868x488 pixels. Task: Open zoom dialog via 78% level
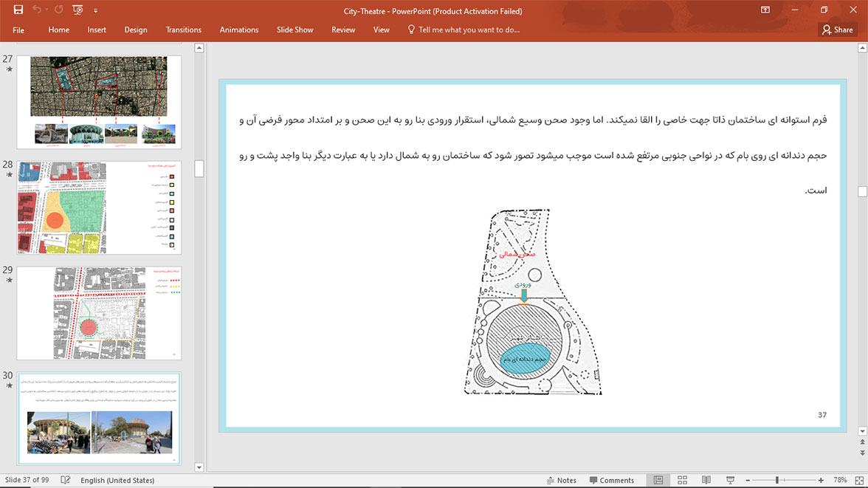pyautogui.click(x=840, y=480)
